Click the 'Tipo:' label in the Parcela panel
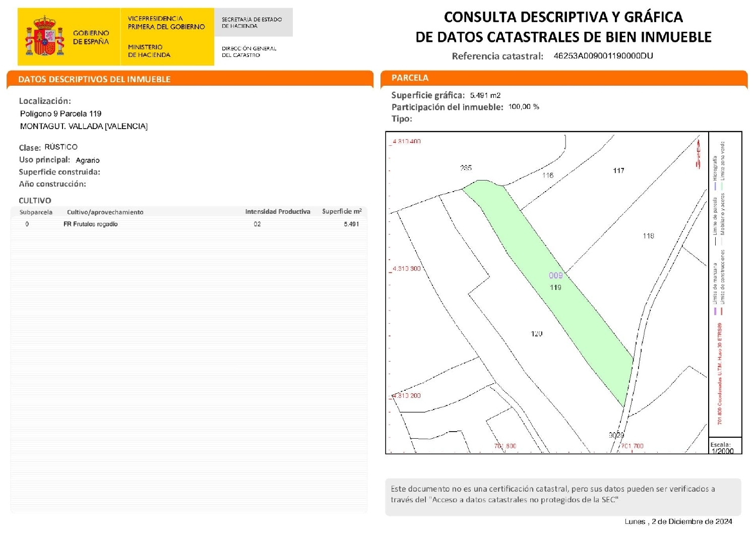 tap(402, 119)
